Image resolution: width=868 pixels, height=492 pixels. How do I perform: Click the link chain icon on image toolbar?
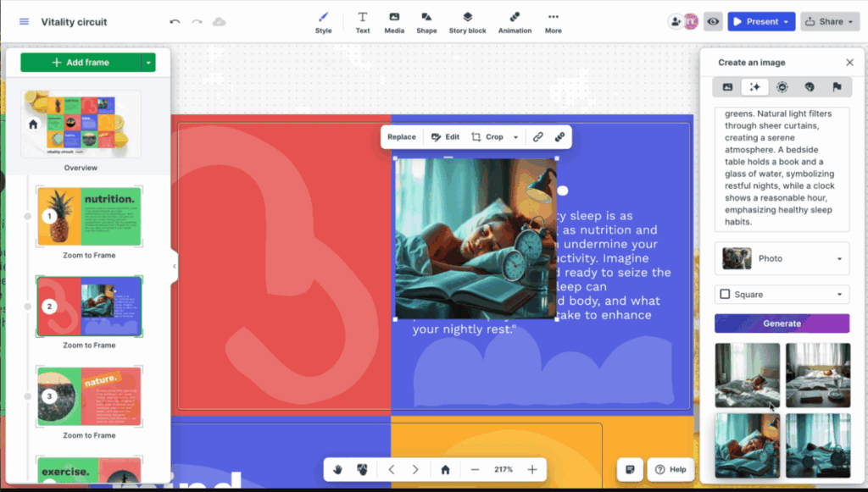coord(537,137)
